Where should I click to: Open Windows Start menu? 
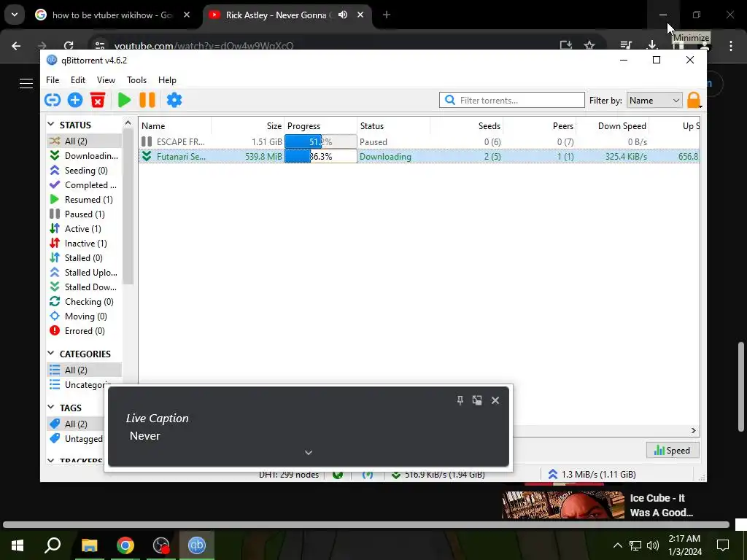pyautogui.click(x=18, y=545)
